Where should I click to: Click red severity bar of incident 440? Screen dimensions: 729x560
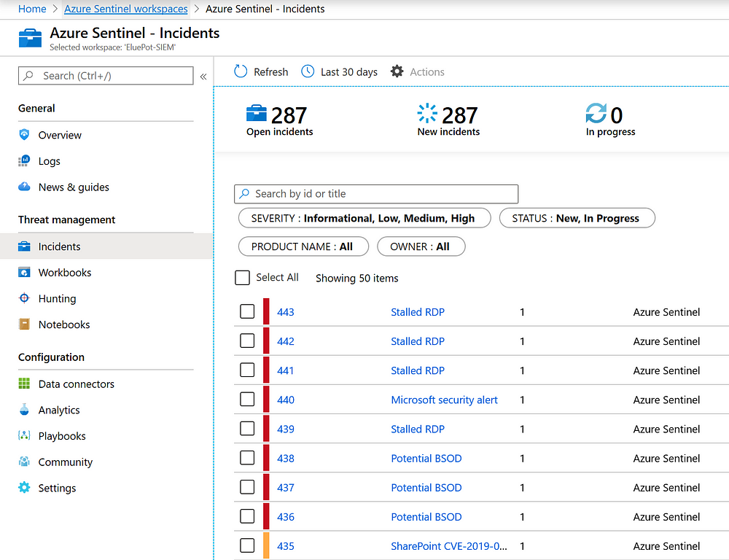click(x=266, y=399)
